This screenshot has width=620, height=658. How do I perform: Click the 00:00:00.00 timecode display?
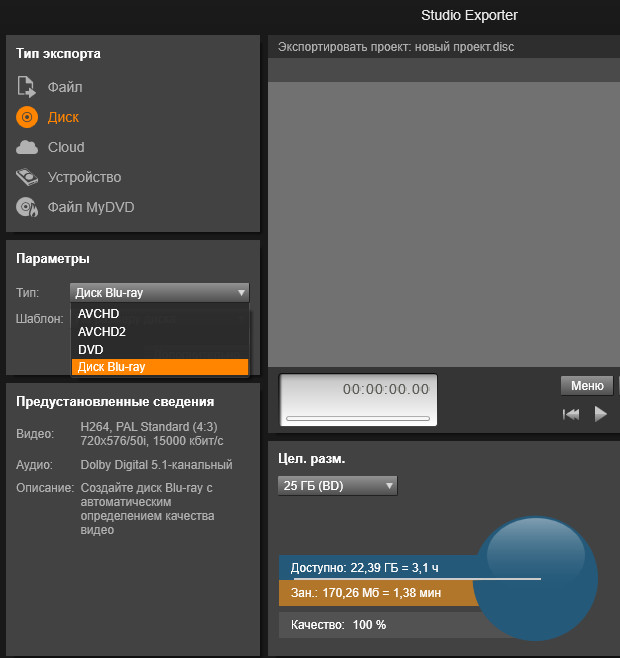point(385,389)
